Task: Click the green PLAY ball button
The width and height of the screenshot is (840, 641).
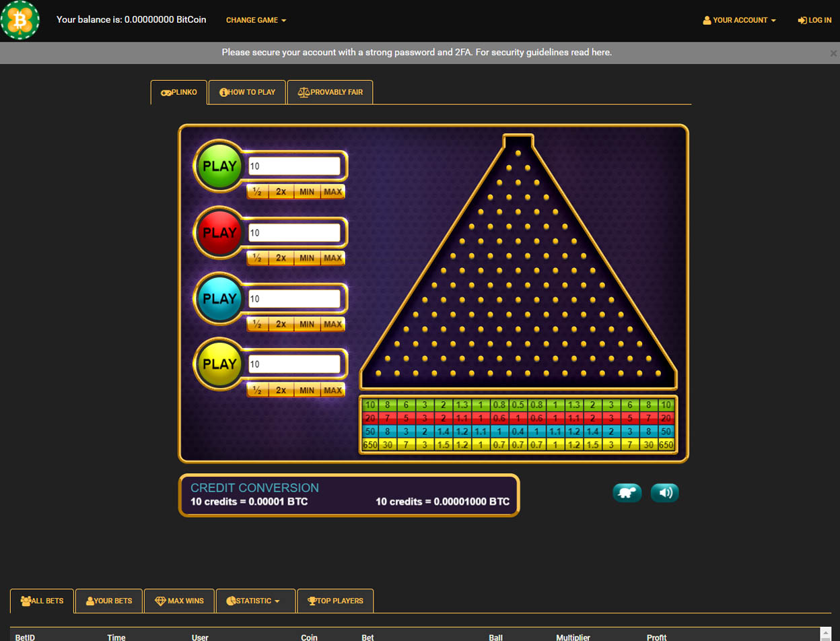Action: 219,166
